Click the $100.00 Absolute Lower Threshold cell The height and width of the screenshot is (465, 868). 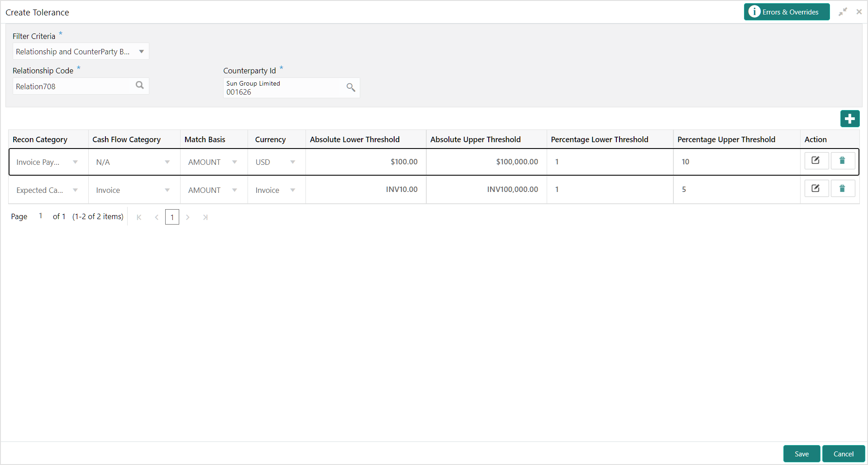pos(366,162)
